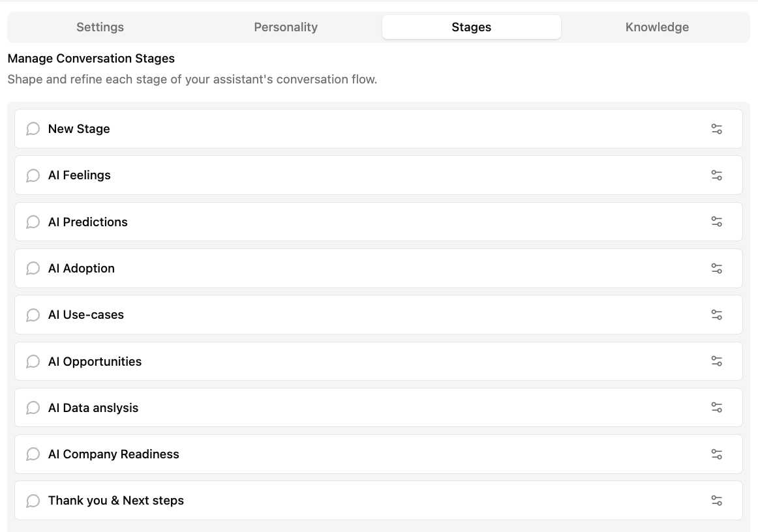The image size is (758, 532).
Task: Open settings sliders icon for Thank you & Next steps
Action: point(716,501)
